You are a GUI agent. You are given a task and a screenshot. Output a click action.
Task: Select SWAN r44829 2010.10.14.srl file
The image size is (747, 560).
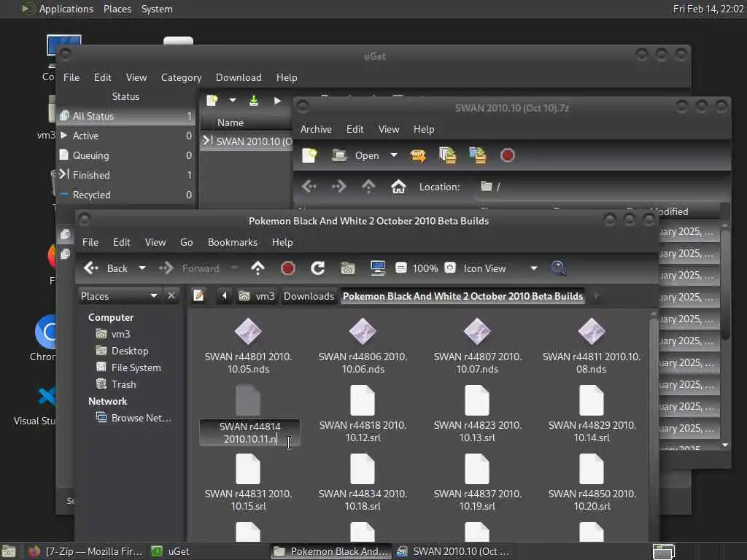591,414
